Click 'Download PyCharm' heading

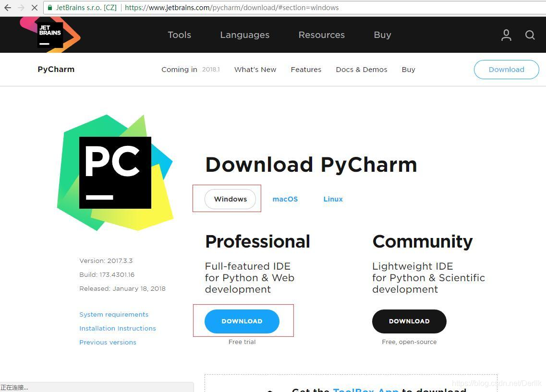tap(311, 165)
